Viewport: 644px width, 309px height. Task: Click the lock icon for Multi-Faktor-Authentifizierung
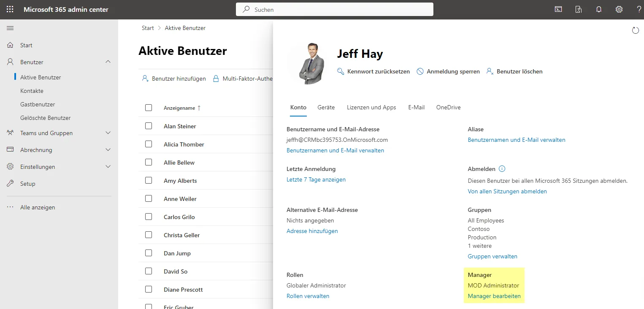pyautogui.click(x=216, y=79)
